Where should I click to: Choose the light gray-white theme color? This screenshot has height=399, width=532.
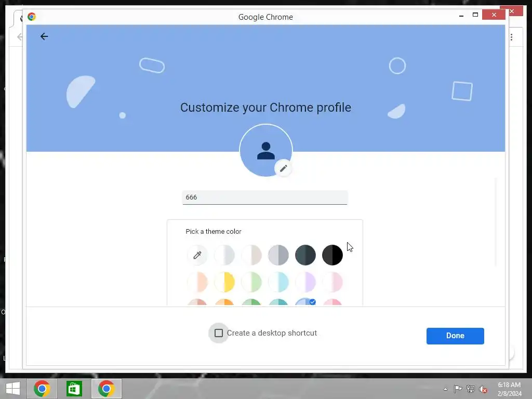pyautogui.click(x=224, y=255)
